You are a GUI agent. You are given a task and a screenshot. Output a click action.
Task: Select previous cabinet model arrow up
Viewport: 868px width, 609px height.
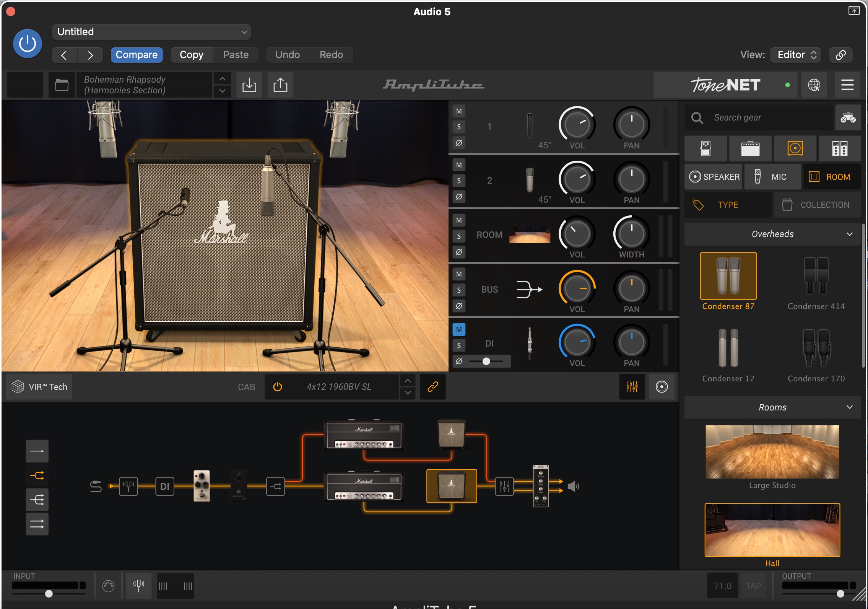[x=408, y=380]
